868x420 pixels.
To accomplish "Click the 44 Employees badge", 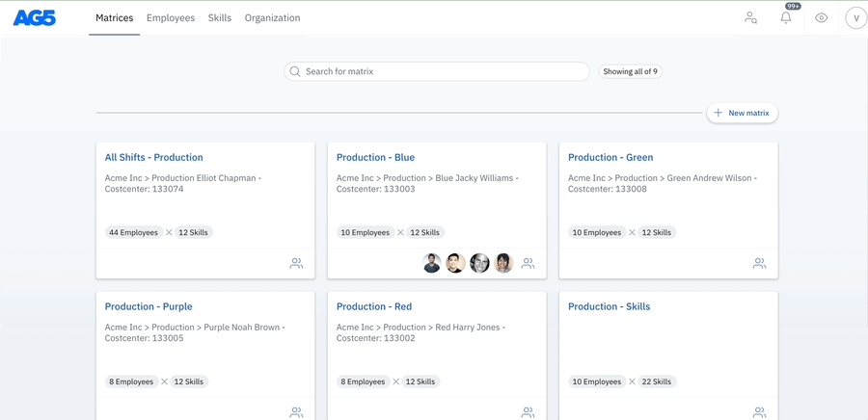I will pyautogui.click(x=133, y=232).
